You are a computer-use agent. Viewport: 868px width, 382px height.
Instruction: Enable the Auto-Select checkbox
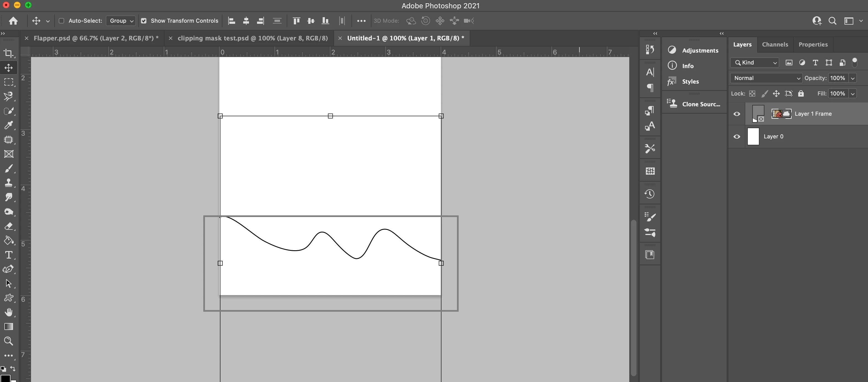point(61,21)
